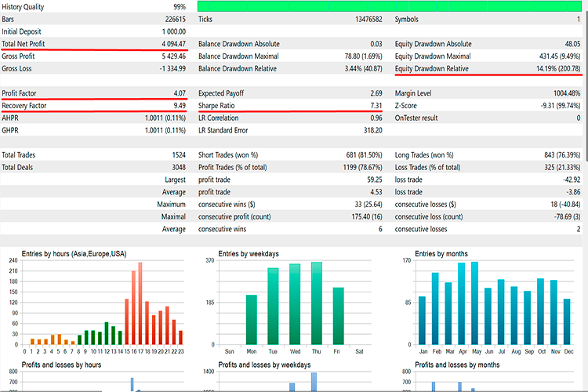Click the Expected Payoff value 2.69
The height and width of the screenshot is (392, 588).
click(376, 93)
